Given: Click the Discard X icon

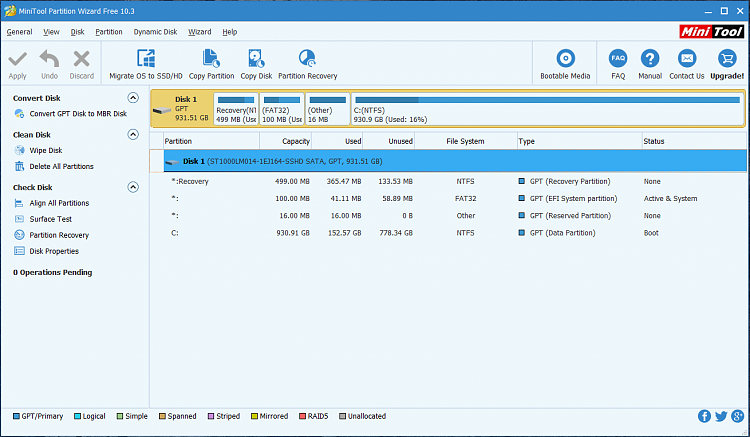Looking at the screenshot, I should click(x=82, y=59).
